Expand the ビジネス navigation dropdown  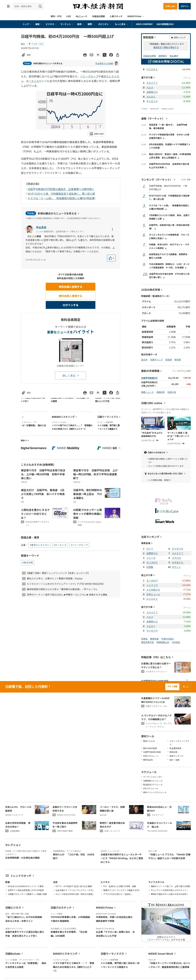point(51,24)
